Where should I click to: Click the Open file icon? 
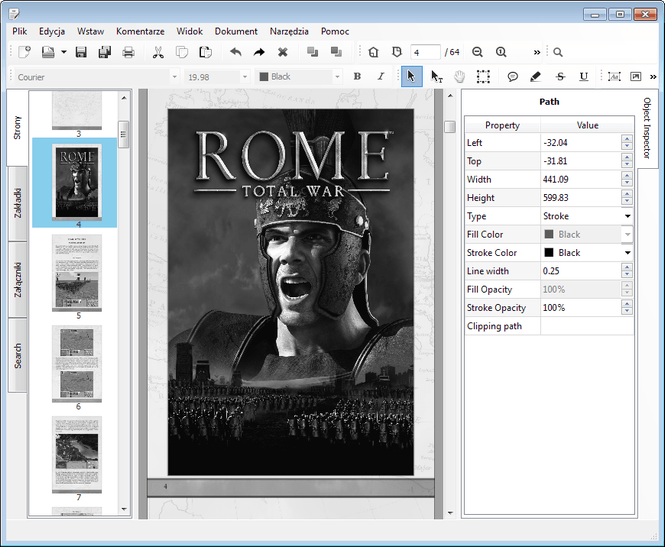[48, 52]
